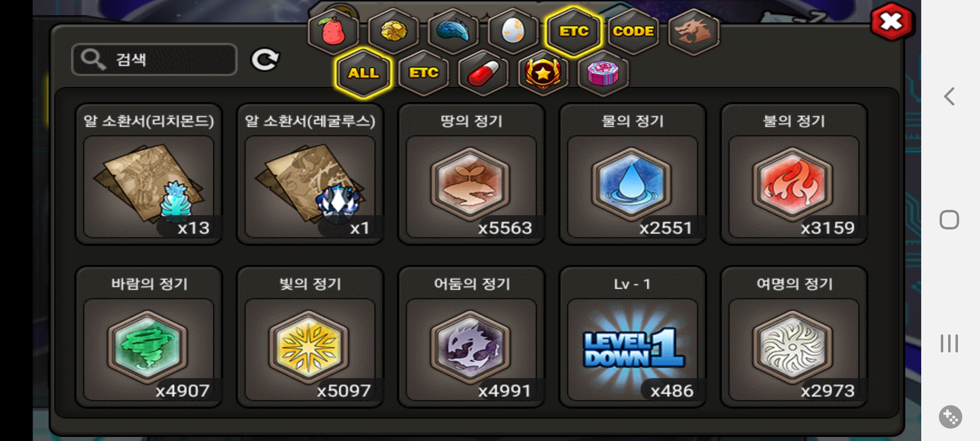Open the brown dragon head tab
Screen dimensions: 980x441
tap(694, 31)
